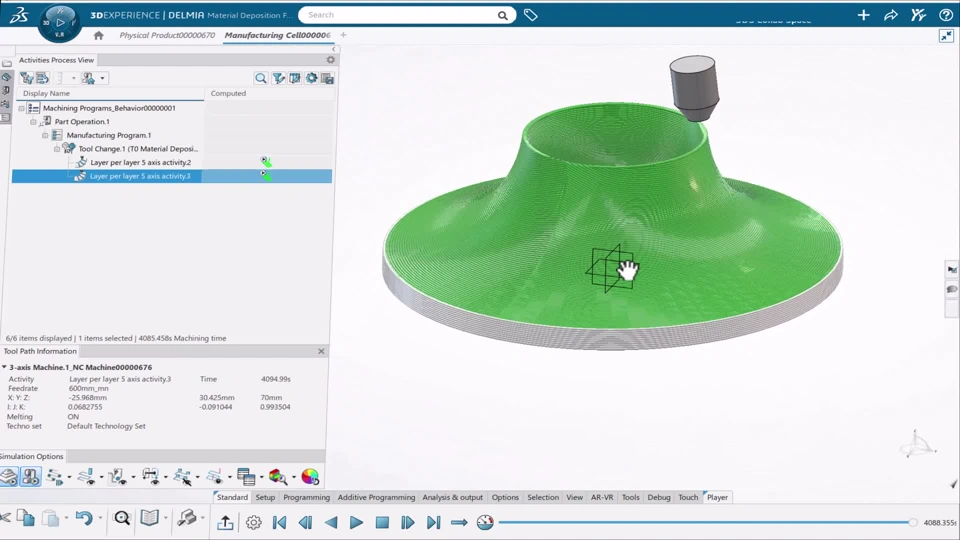The height and width of the screenshot is (540, 960).
Task: Collapse the Manufacturing Program.1 node
Action: tap(45, 135)
